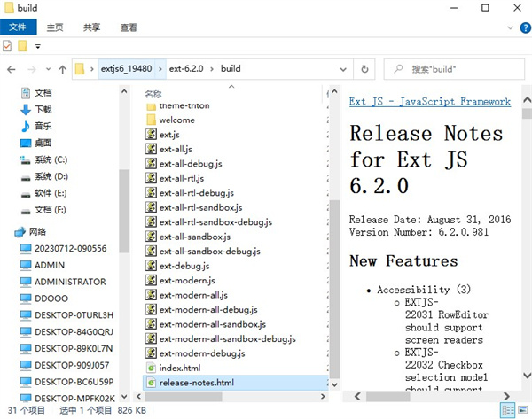This screenshot has height=419, width=532.
Task: Click the extjs6_19480 breadcrumb
Action: coord(126,69)
